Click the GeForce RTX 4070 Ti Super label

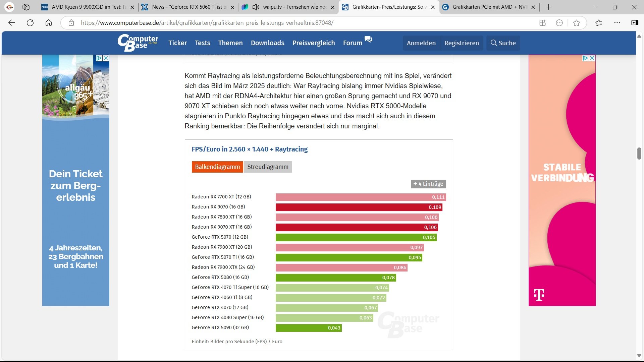[x=230, y=287]
